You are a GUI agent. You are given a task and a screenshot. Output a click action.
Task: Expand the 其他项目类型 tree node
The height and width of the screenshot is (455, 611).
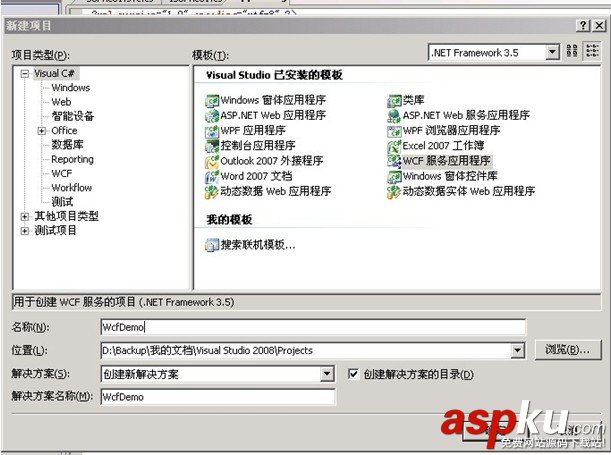[x=25, y=216]
